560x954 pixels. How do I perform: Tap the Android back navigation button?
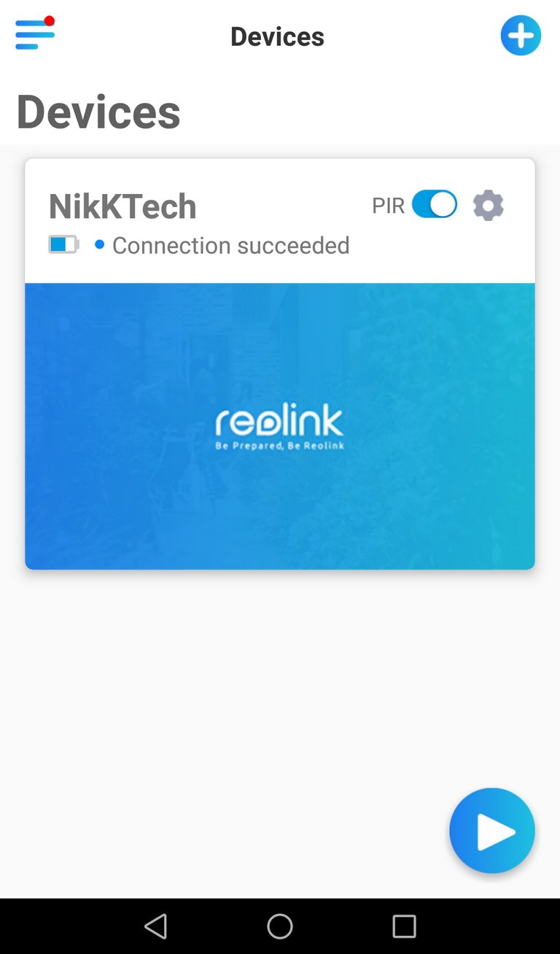point(155,926)
